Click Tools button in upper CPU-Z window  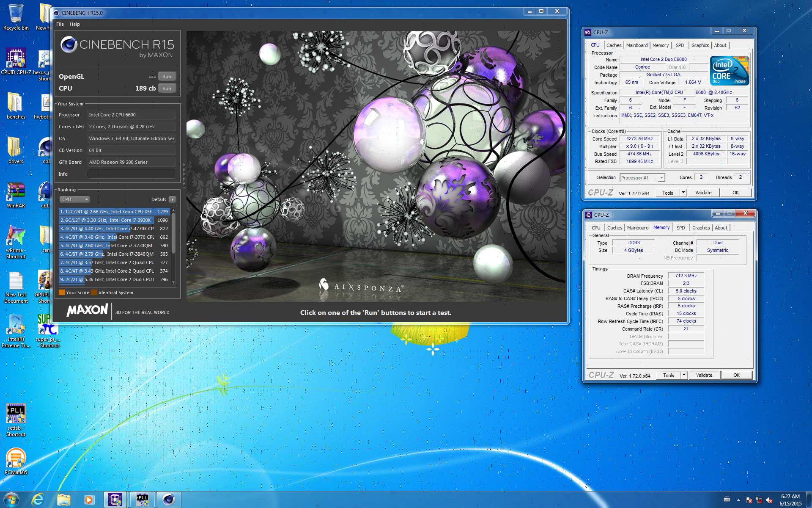pyautogui.click(x=668, y=193)
